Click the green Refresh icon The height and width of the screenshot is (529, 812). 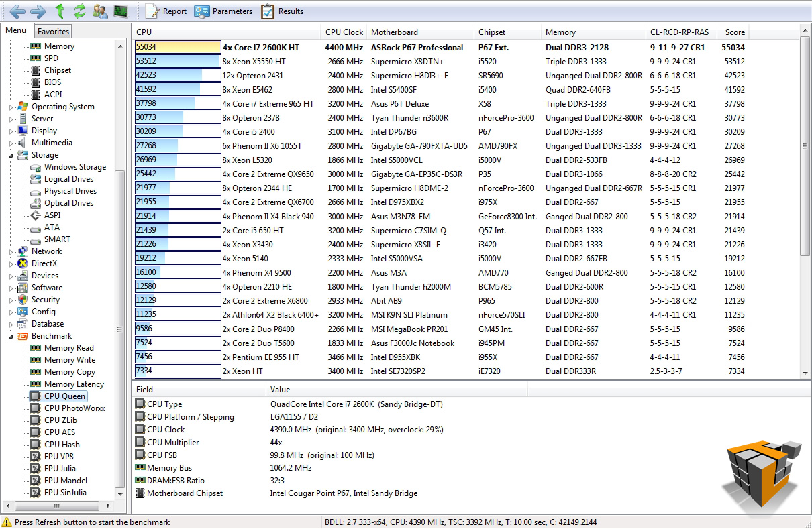click(80, 11)
